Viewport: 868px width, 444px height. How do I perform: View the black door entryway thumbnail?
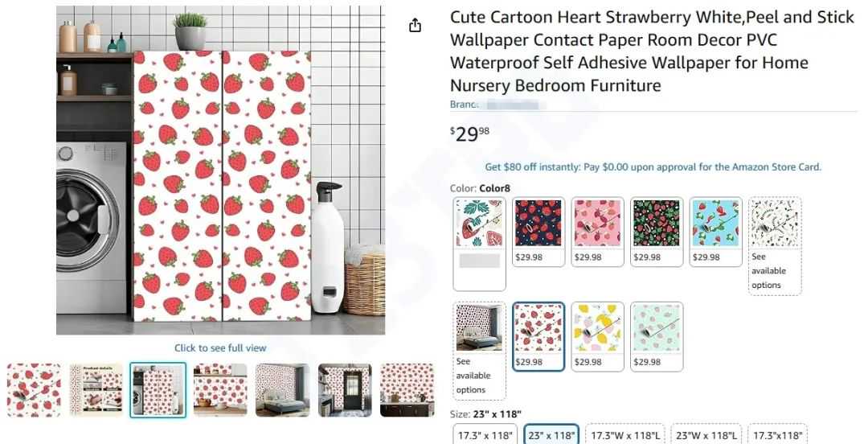[x=345, y=390]
